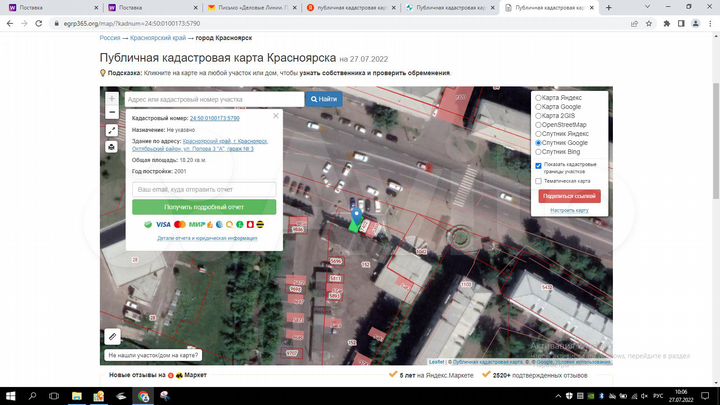Select Спутник Google map layer

[538, 143]
